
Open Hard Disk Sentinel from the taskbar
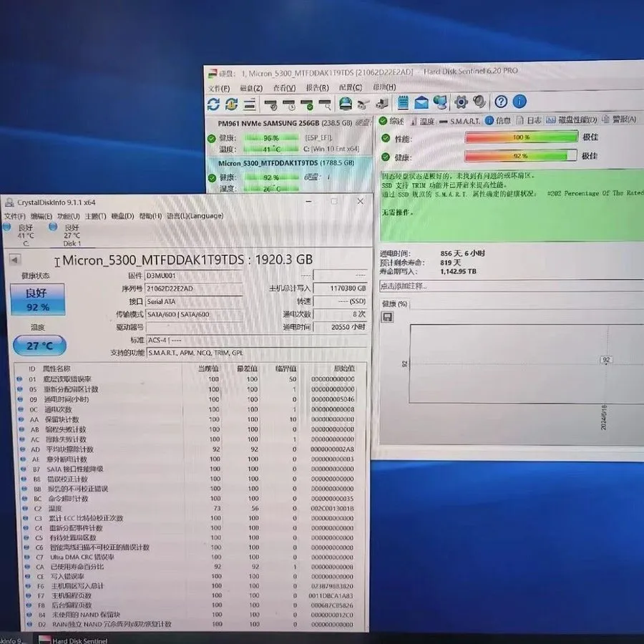[x=74, y=640]
